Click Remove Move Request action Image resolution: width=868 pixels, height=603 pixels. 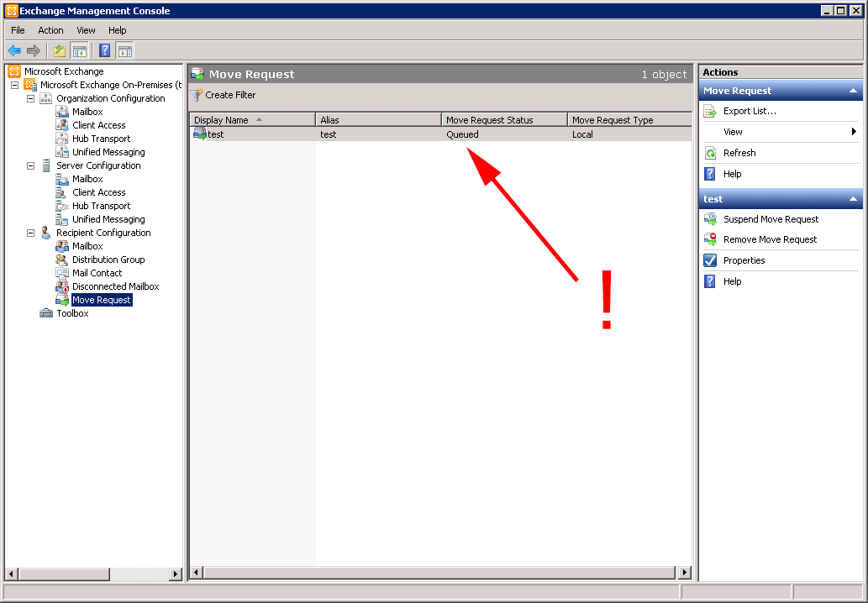(x=770, y=239)
